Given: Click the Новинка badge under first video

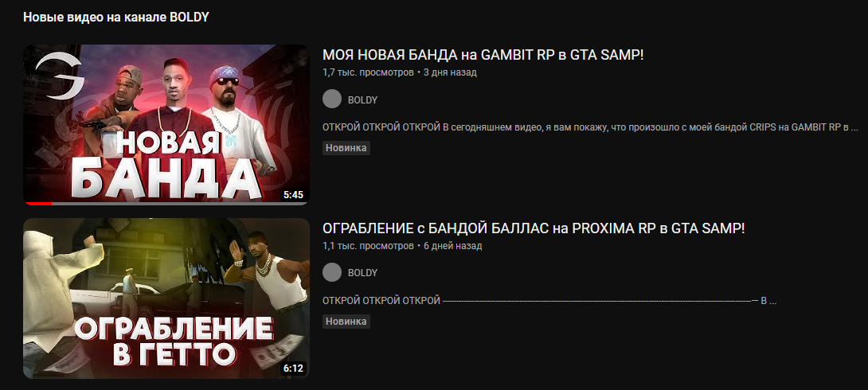Looking at the screenshot, I should (x=346, y=148).
